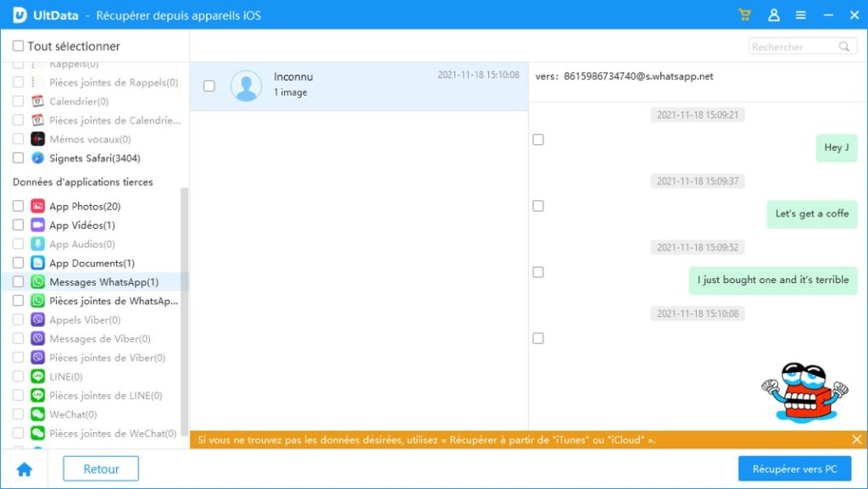This screenshot has height=489, width=868.
Task: Click the 'Hey J' message bubble
Action: (x=837, y=147)
